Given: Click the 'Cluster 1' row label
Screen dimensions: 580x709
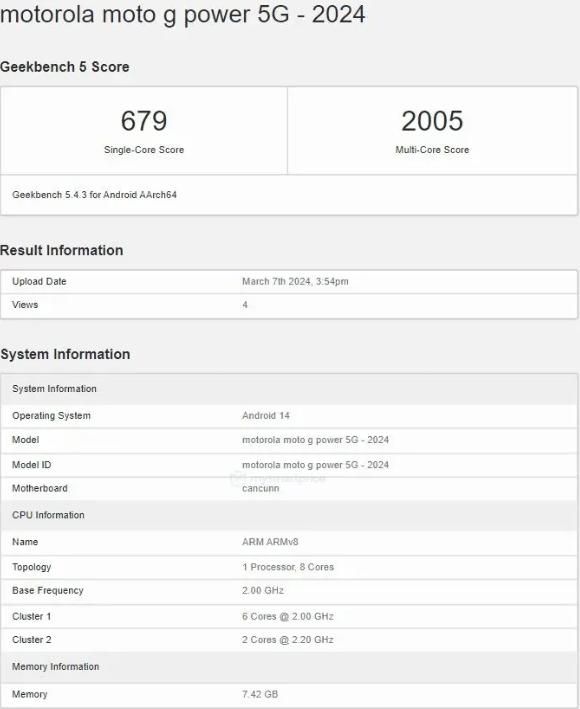Looking at the screenshot, I should (x=32, y=616).
